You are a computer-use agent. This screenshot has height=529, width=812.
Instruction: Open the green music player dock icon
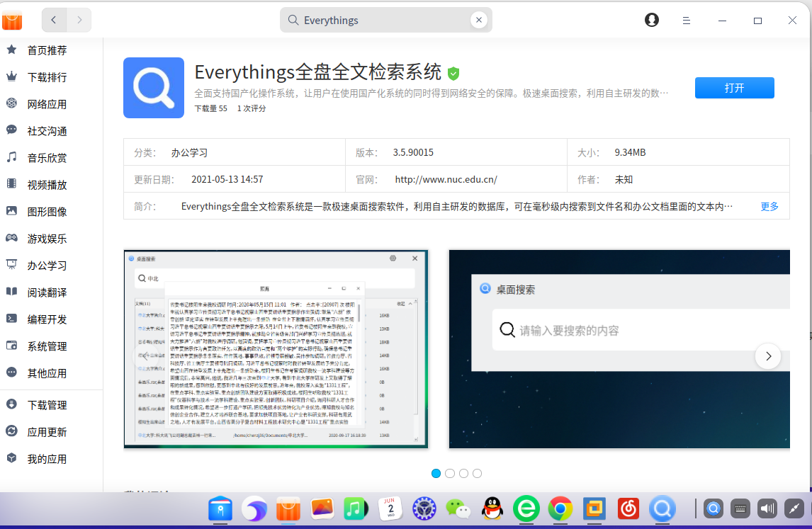tap(356, 509)
